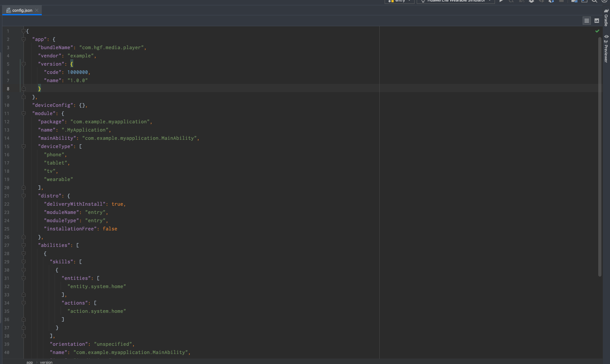
Task: Collapse the "distro" object fold marker
Action: [24, 196]
